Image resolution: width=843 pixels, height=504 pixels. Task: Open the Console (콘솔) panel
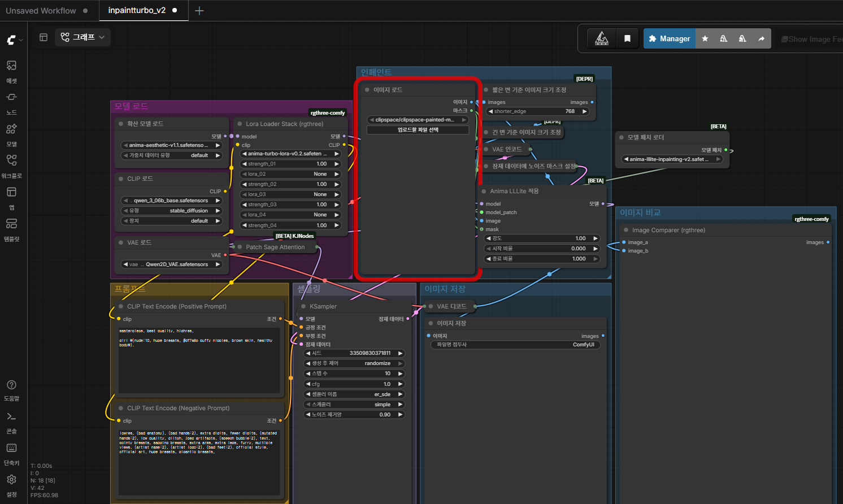tap(11, 422)
